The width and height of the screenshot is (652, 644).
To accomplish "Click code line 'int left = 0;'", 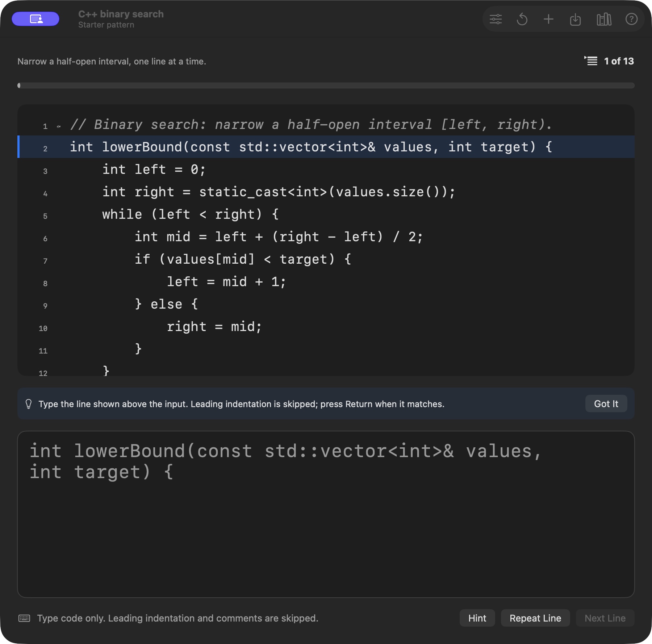I will 154,170.
